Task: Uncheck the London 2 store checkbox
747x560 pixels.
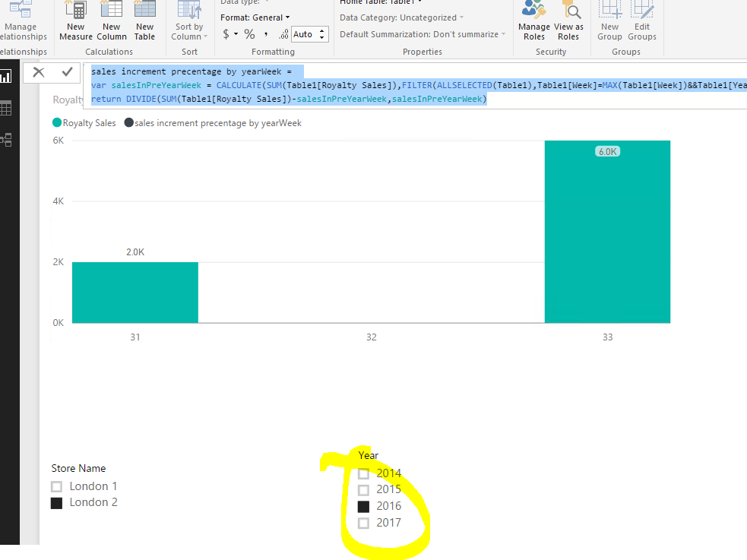Action: (57, 503)
